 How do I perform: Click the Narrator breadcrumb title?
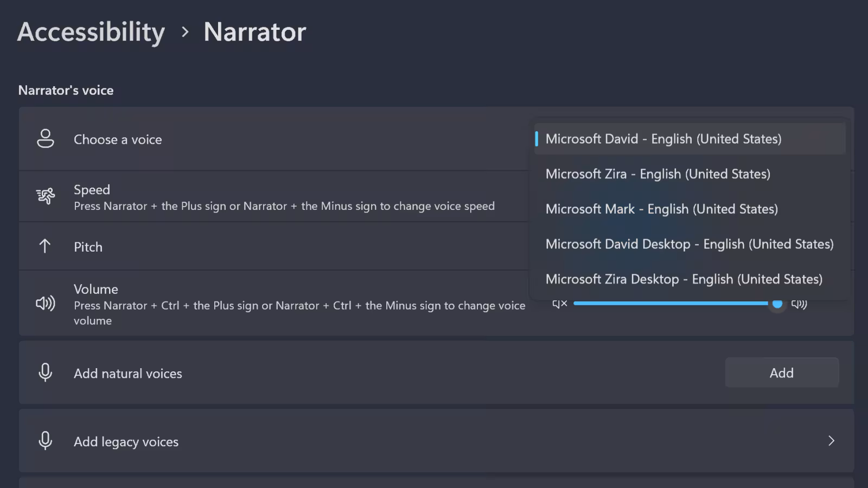[x=254, y=32]
